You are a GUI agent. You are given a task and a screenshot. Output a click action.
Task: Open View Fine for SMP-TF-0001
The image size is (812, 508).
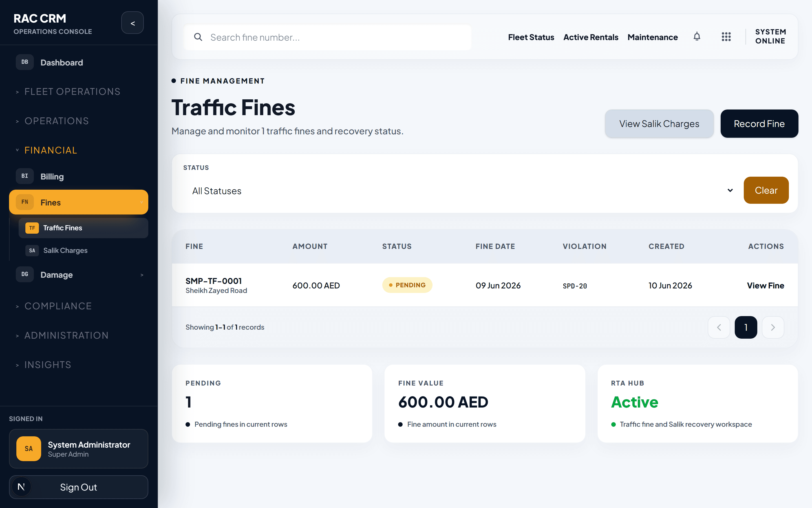point(765,285)
